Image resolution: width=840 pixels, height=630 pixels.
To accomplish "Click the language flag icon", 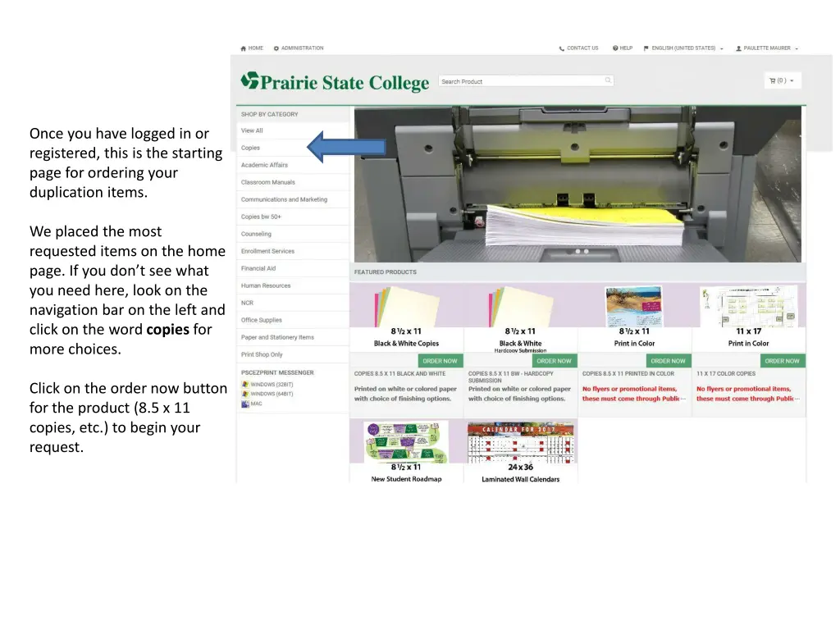I will click(646, 48).
